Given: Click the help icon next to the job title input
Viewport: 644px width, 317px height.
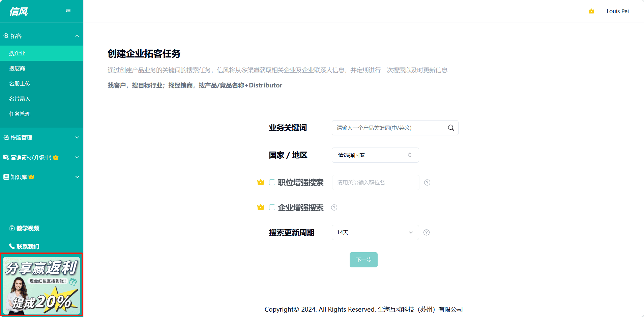Looking at the screenshot, I should [x=427, y=182].
